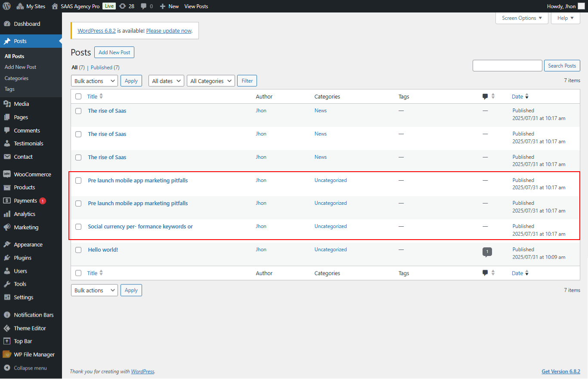This screenshot has width=588, height=379.
Task: Tick the select-all checkbox in table footer
Action: [x=78, y=273]
